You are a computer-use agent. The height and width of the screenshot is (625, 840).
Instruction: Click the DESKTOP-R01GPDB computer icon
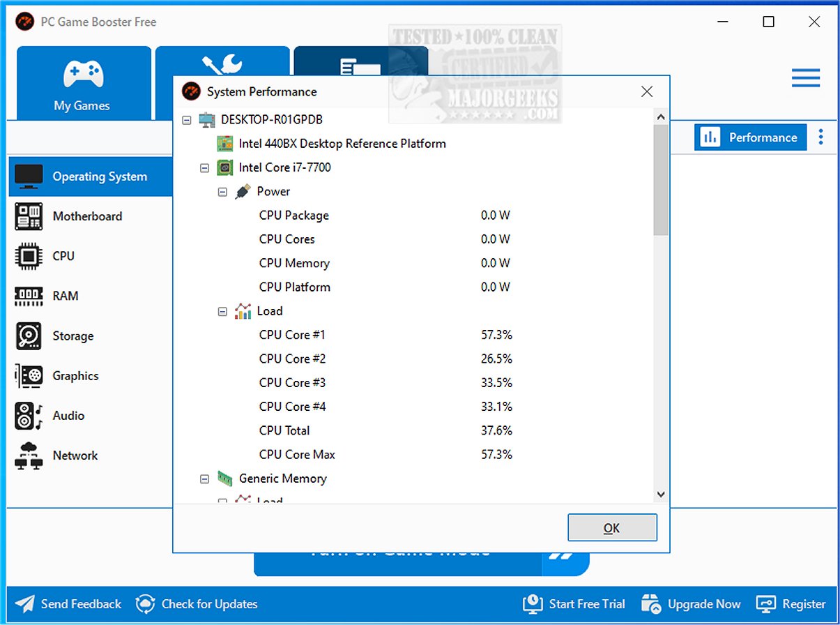[207, 120]
